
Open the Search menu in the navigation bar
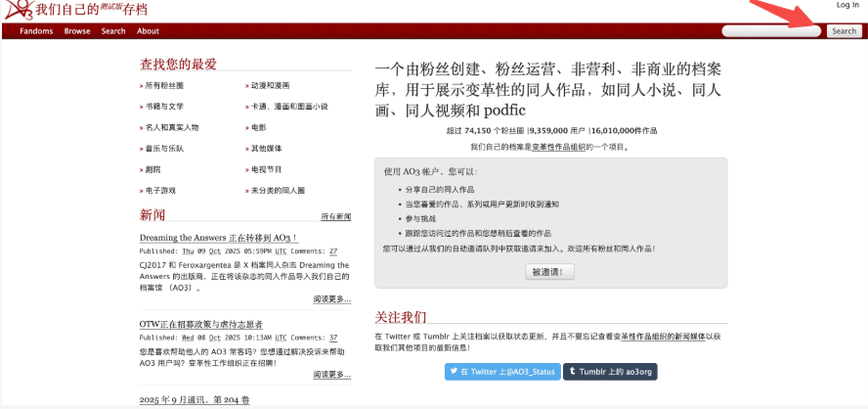(113, 31)
